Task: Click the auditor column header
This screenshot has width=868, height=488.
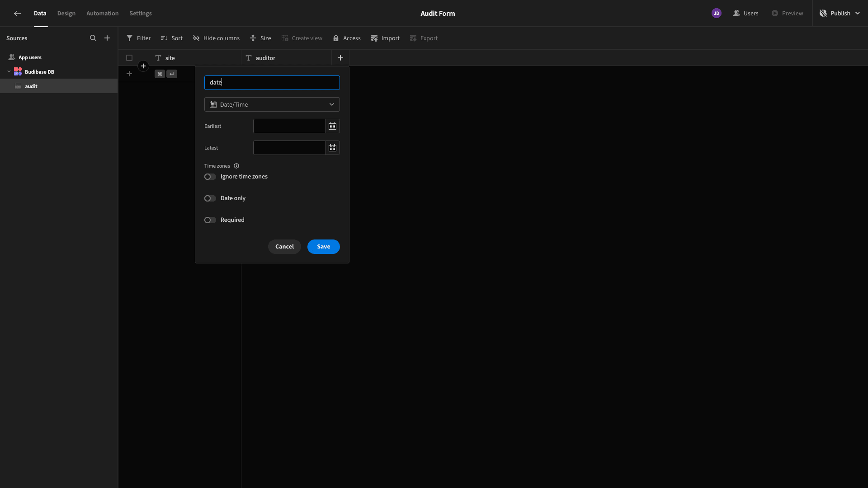Action: [286, 58]
